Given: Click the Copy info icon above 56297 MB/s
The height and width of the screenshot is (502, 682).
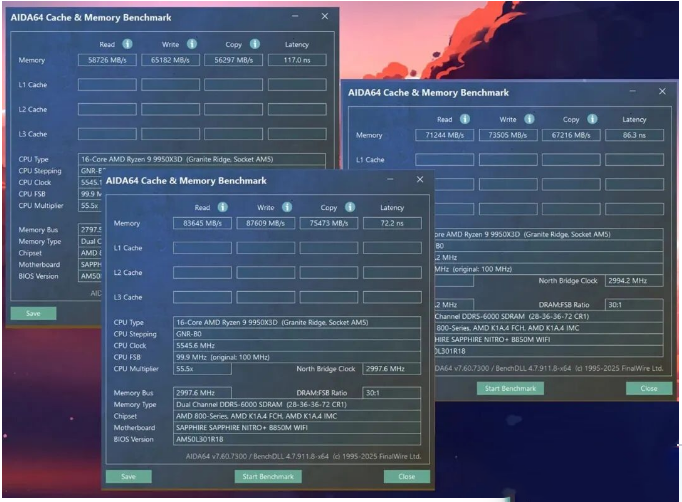Looking at the screenshot, I should click(254, 44).
